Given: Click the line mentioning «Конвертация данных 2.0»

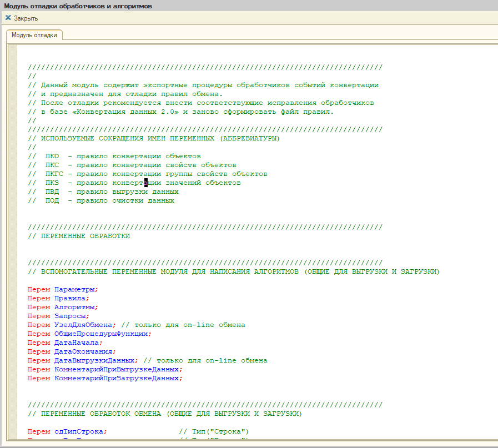Looking at the screenshot, I should tap(181, 112).
